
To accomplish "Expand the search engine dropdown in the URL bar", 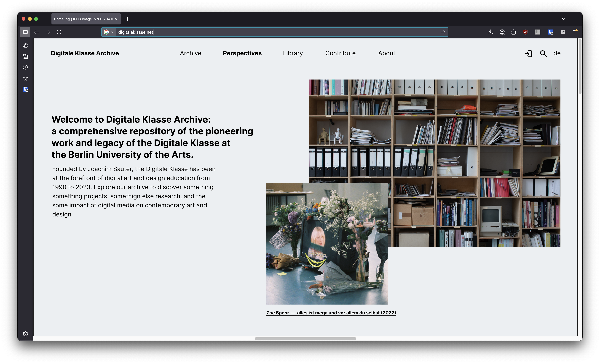I will (112, 32).
